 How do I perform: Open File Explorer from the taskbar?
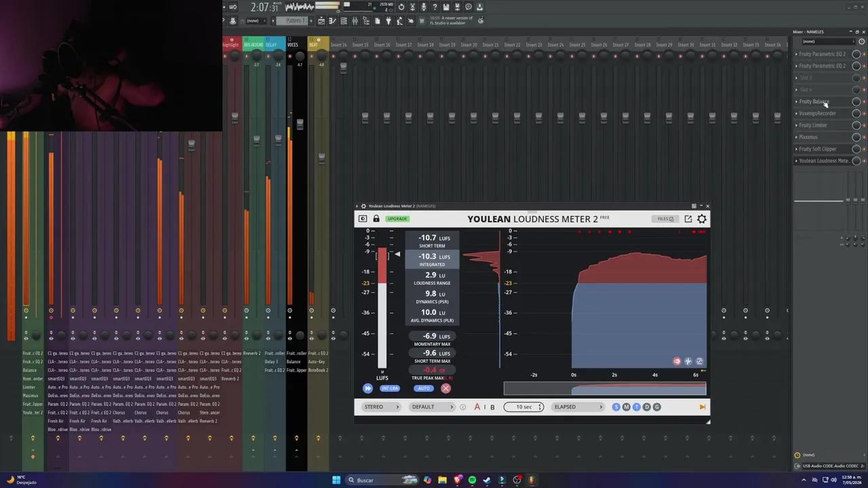pyautogui.click(x=442, y=480)
